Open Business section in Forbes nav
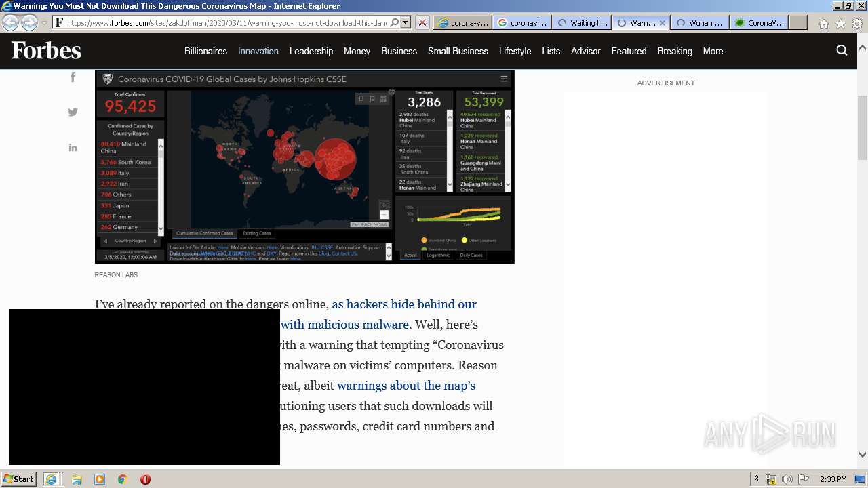Image resolution: width=868 pixels, height=488 pixels. (x=399, y=51)
